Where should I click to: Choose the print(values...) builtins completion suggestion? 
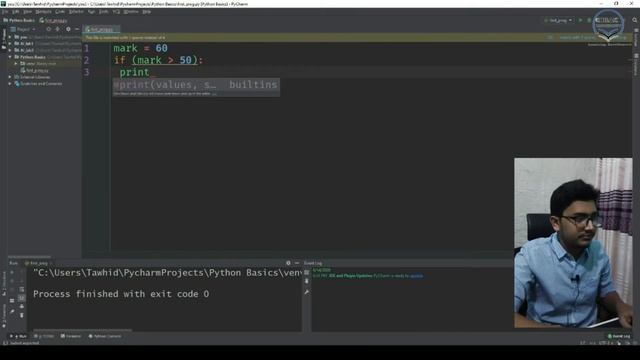click(196, 85)
